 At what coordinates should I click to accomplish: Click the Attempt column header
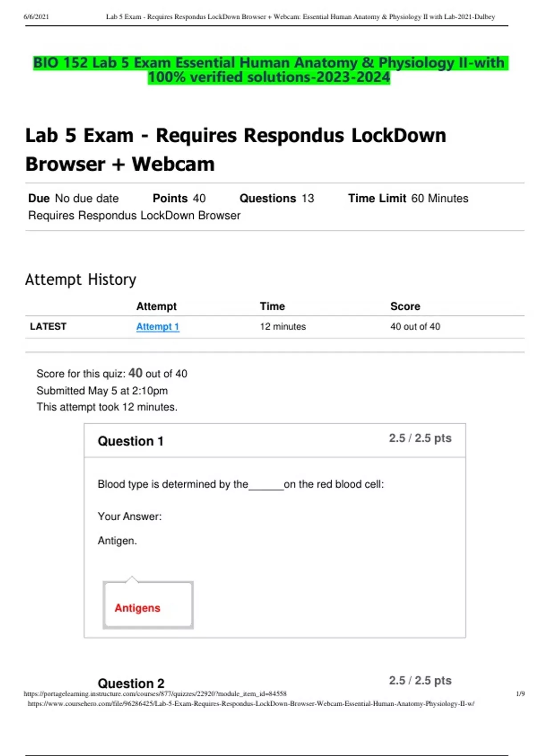[x=156, y=306]
